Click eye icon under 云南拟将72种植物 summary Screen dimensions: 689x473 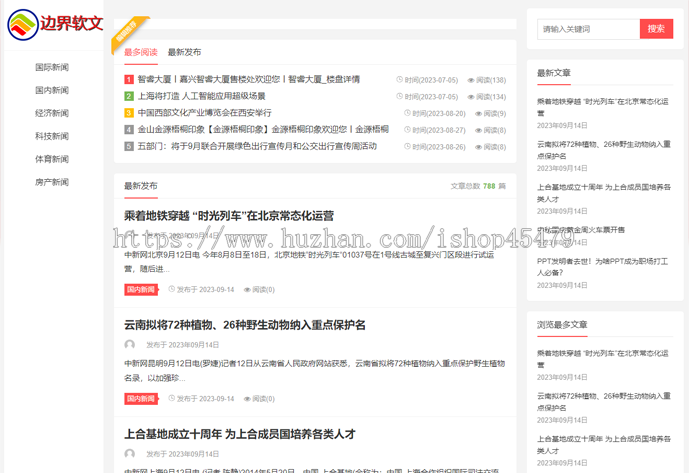[247, 399]
